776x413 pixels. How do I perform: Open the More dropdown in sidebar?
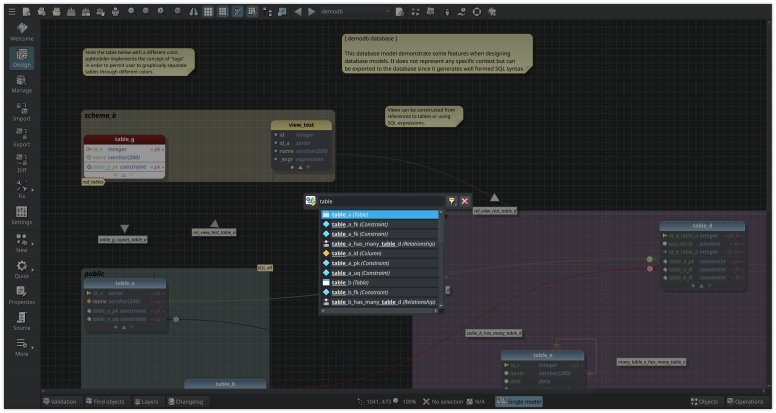22,347
